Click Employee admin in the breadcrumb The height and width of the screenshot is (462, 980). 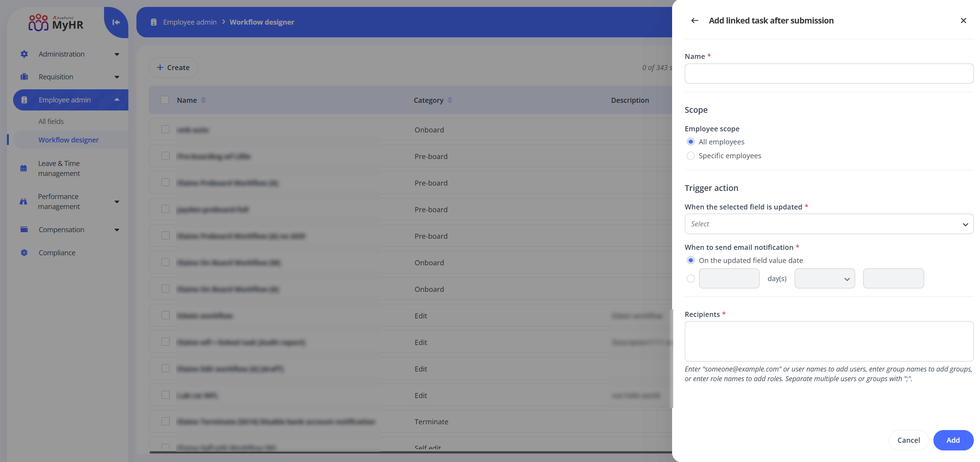[190, 22]
